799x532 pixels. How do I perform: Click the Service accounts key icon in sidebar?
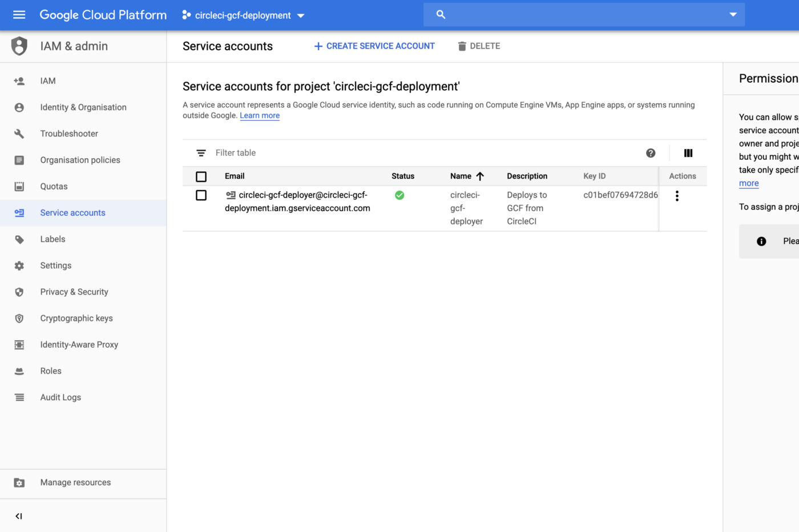(19, 213)
